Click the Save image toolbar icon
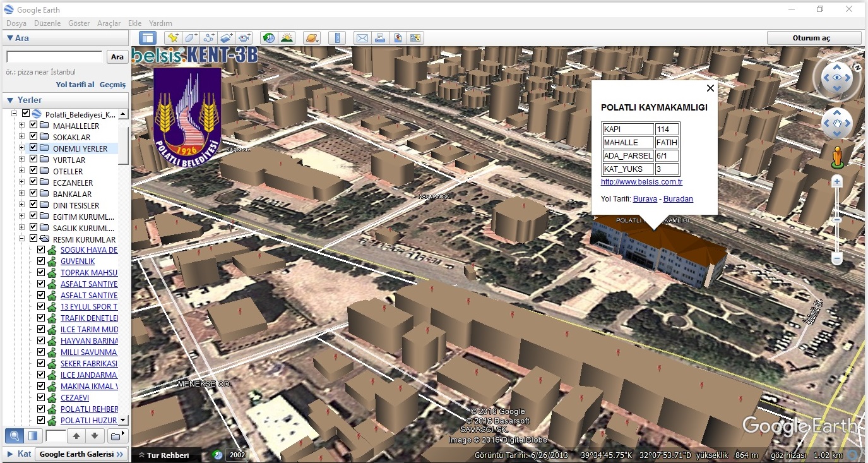Image resolution: width=868 pixels, height=463 pixels. click(398, 38)
